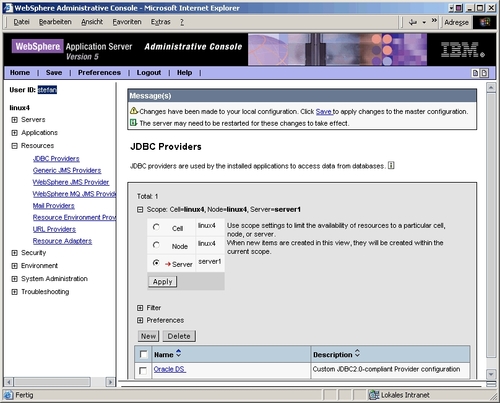Viewport: 500px width, 403px height.
Task: Click the Windows flag throbber icon
Action: pyautogui.click(x=485, y=22)
